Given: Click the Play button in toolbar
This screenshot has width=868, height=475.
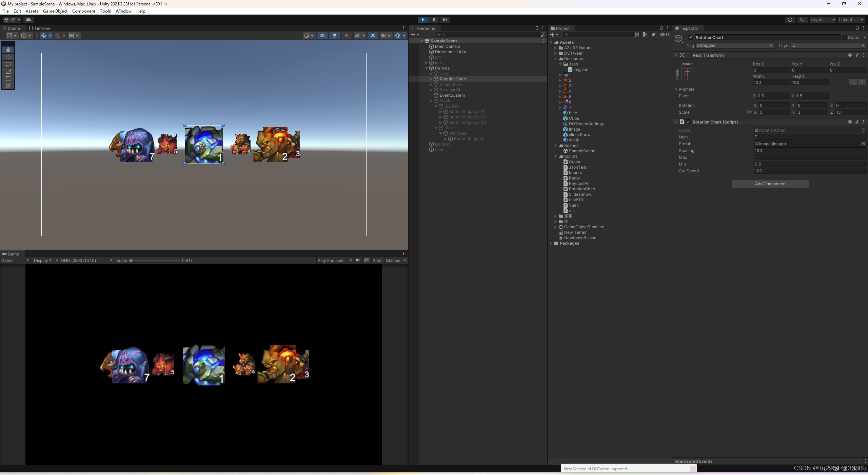Looking at the screenshot, I should coord(423,20).
